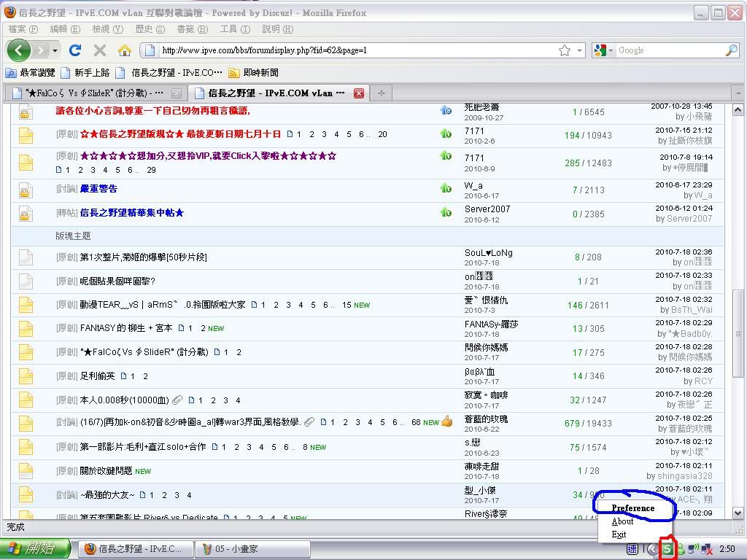Open new tab with the plus button
The width and height of the screenshot is (747, 560).
click(381, 93)
